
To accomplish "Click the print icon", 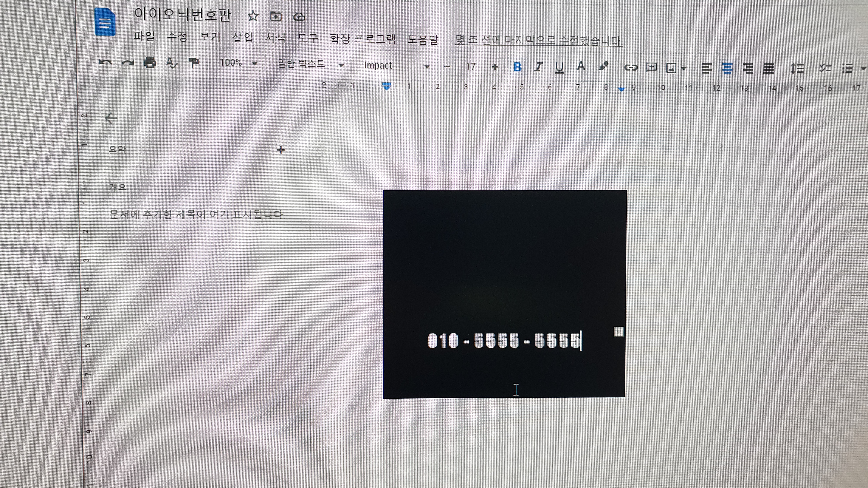I will (150, 63).
